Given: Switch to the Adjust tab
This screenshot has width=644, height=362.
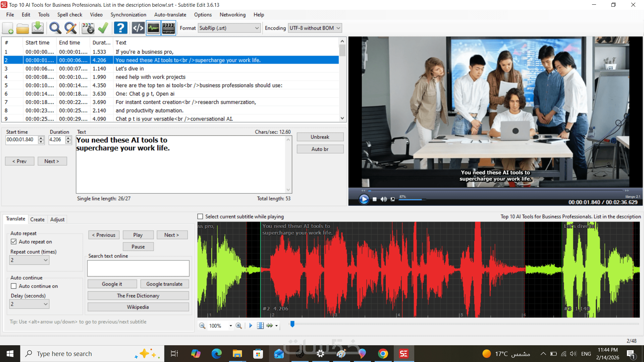Looking at the screenshot, I should 57,220.
